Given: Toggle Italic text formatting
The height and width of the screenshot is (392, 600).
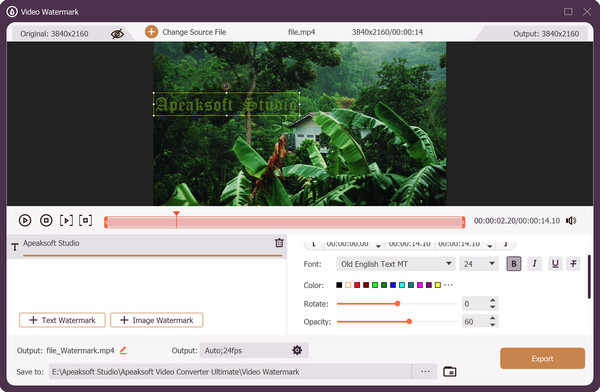Looking at the screenshot, I should (x=535, y=264).
